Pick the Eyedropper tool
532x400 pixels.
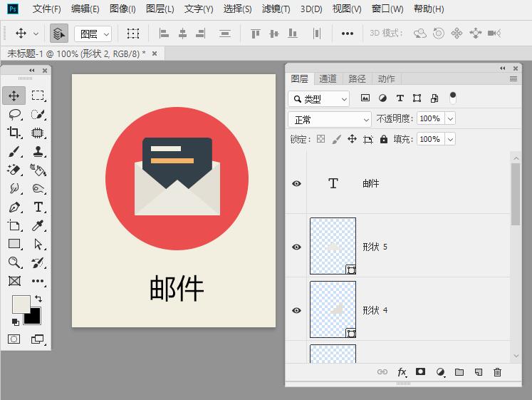[38, 226]
